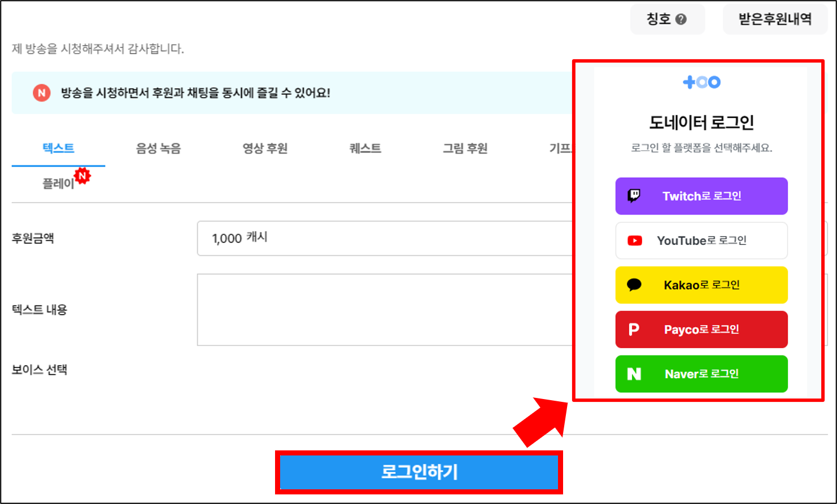Click the 후원금액 input field

coord(384,238)
